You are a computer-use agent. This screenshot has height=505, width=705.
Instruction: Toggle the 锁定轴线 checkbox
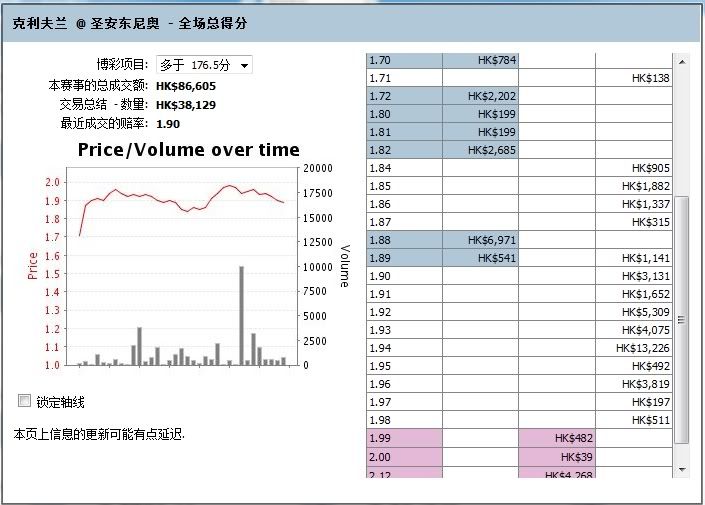[x=25, y=401]
